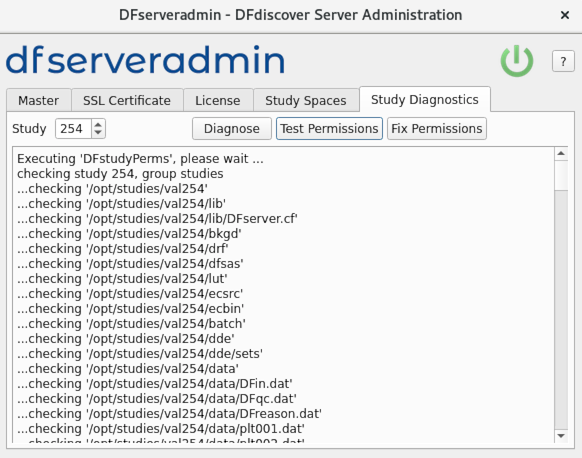Click the dfserveradmin logo
582x458 pixels.
[146, 60]
